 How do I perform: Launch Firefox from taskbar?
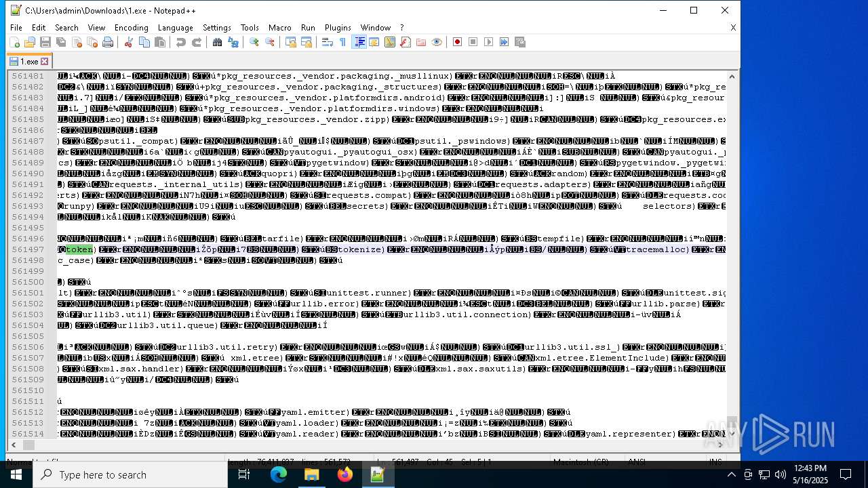344,474
